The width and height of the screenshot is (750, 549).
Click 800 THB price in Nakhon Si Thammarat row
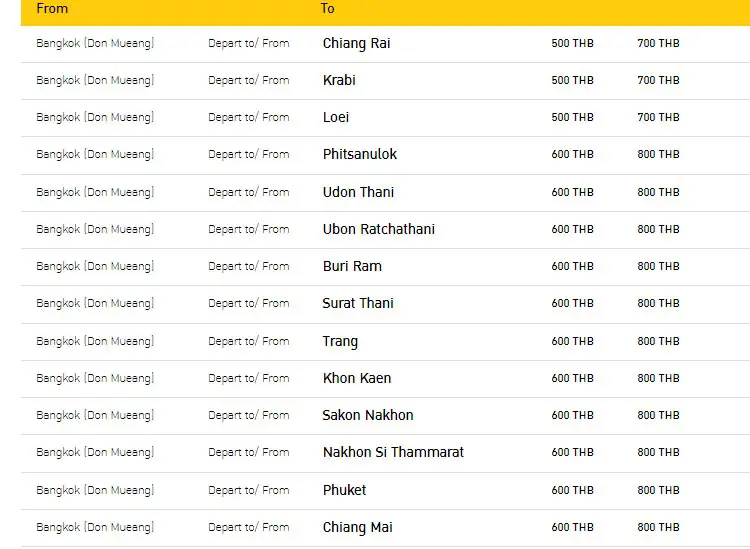tap(658, 452)
